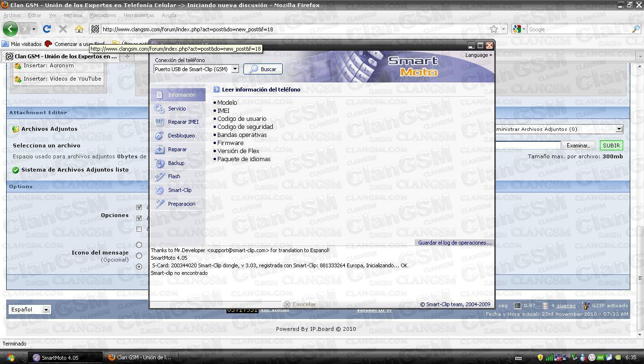Click yellow security shield tray icon
Image resolution: width=644 pixels, height=364 pixels.
pyautogui.click(x=540, y=357)
